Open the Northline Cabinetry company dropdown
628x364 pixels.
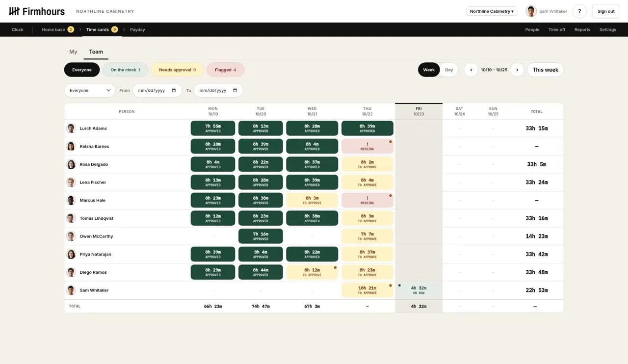point(492,11)
